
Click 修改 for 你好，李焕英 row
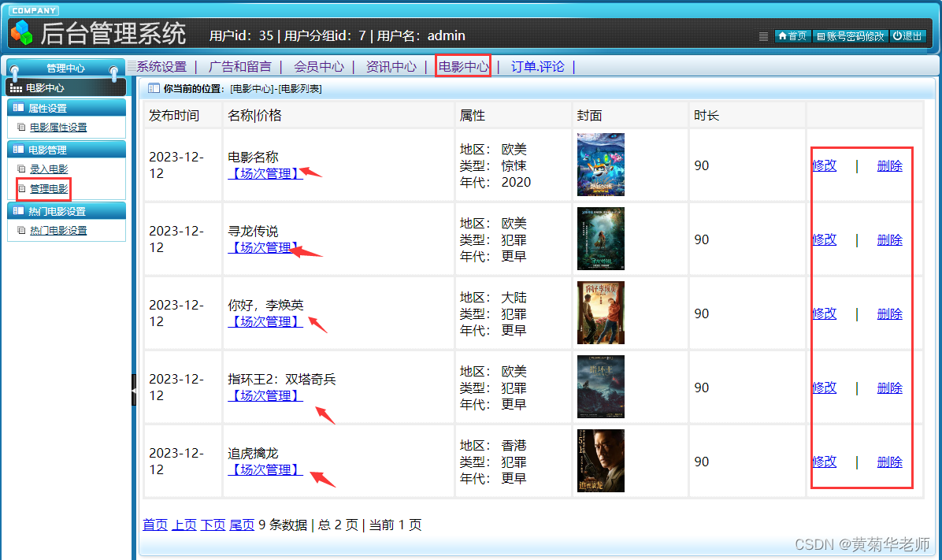824,313
